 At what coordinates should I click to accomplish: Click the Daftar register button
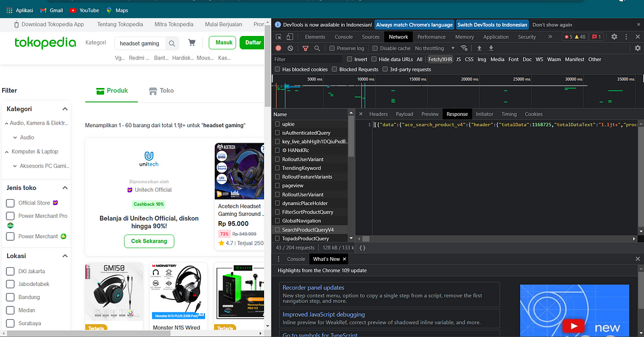(x=252, y=42)
